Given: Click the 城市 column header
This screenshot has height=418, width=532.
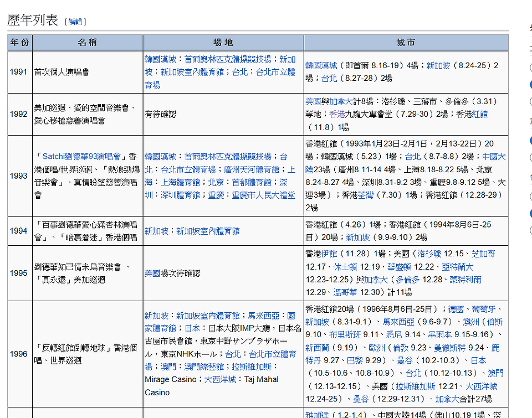Looking at the screenshot, I should (x=406, y=43).
